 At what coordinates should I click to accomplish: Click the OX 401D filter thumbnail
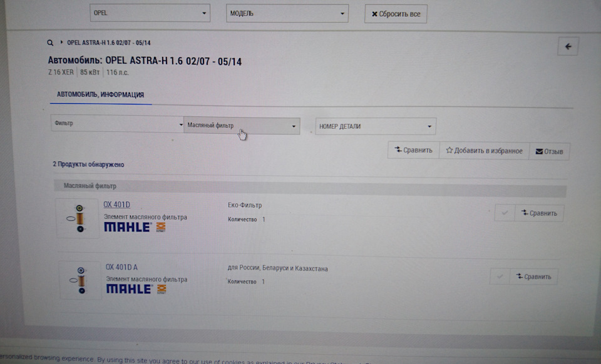(77, 218)
